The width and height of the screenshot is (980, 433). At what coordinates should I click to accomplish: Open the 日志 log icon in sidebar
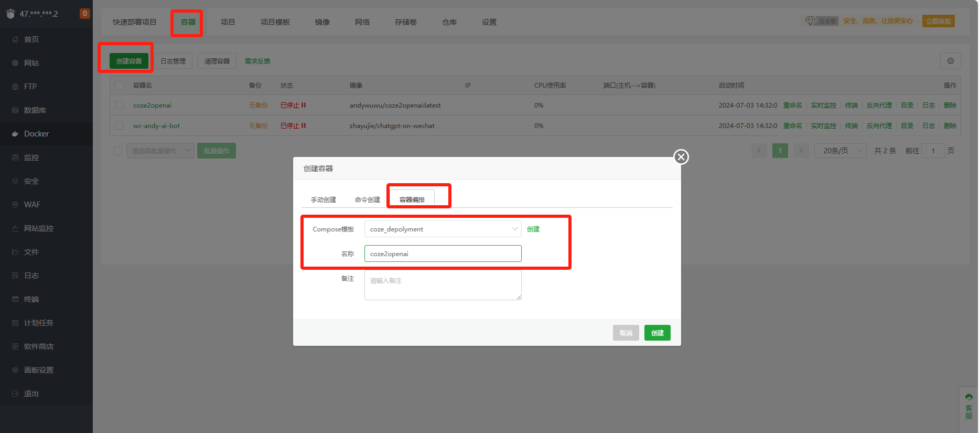[x=15, y=276]
